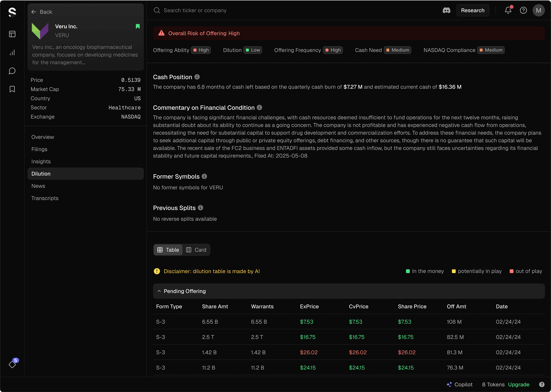Open the notifications bell

[508, 10]
